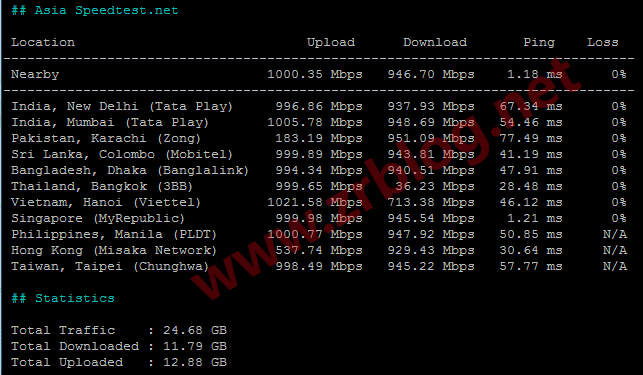Click Singapore download '945.54 Mbps'
This screenshot has height=375, width=643.
pyautogui.click(x=431, y=218)
